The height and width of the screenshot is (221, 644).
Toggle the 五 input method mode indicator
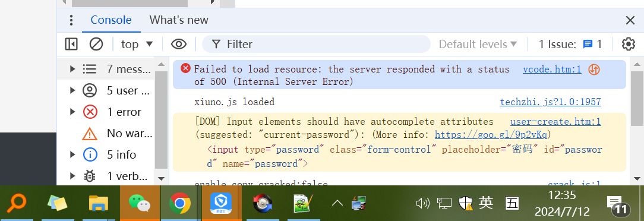point(512,203)
